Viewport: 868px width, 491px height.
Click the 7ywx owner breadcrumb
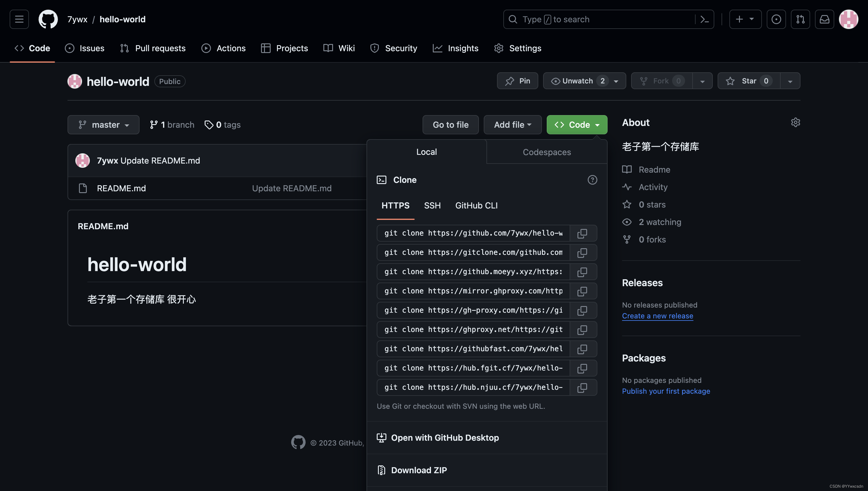pos(77,19)
